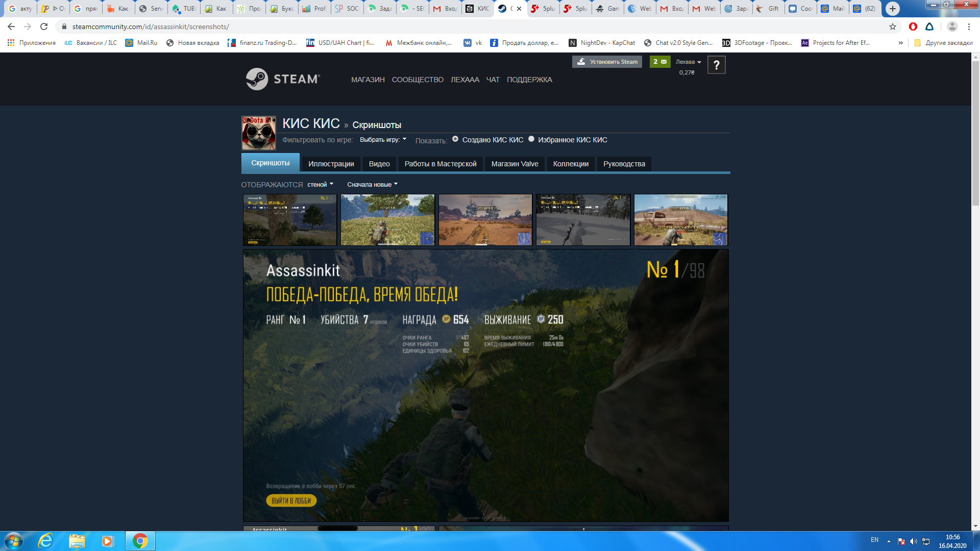Viewport: 980px width, 551px height.
Task: Open the Windows Start button
Action: pyautogui.click(x=14, y=541)
